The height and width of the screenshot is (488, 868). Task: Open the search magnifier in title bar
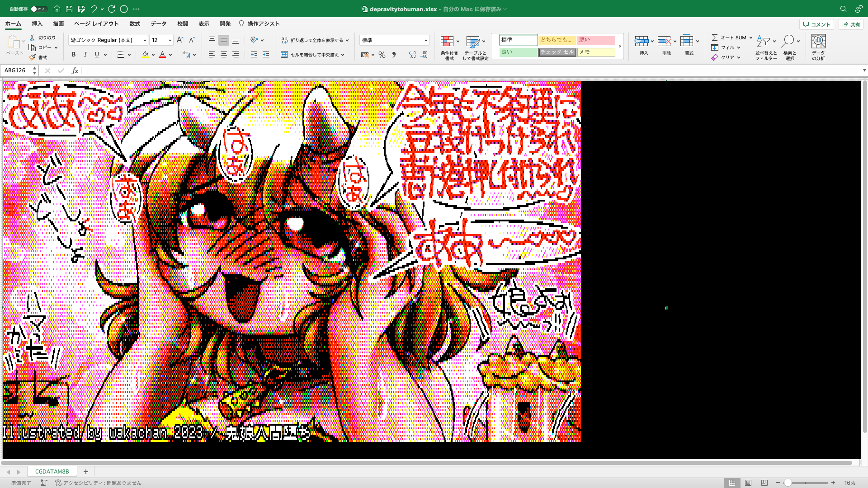coord(843,9)
